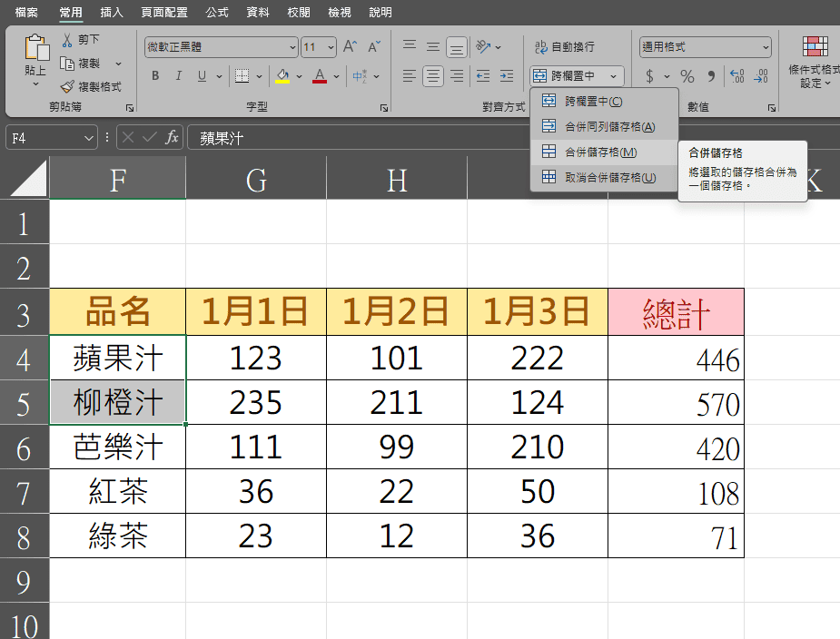This screenshot has height=639, width=840.
Task: Open the font name dropdown (微軟正黑體)
Action: (292, 47)
